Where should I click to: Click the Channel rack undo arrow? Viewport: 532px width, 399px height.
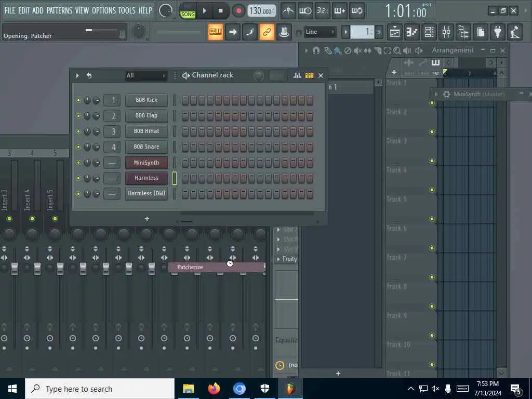pos(89,75)
